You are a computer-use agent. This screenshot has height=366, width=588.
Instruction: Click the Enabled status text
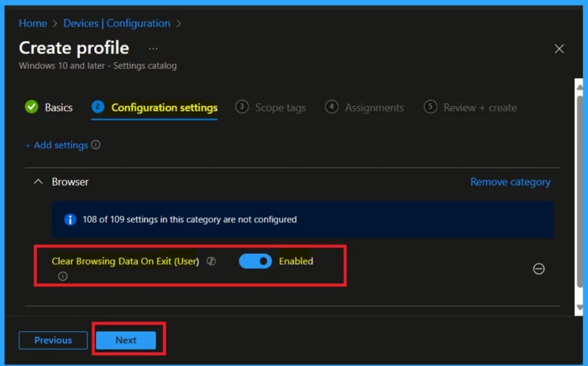[x=296, y=261]
